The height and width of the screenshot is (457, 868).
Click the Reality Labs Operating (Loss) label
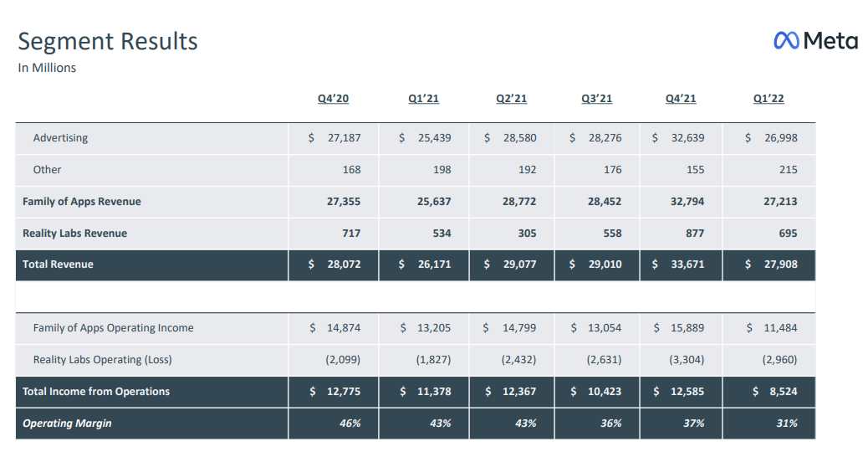coord(99,360)
